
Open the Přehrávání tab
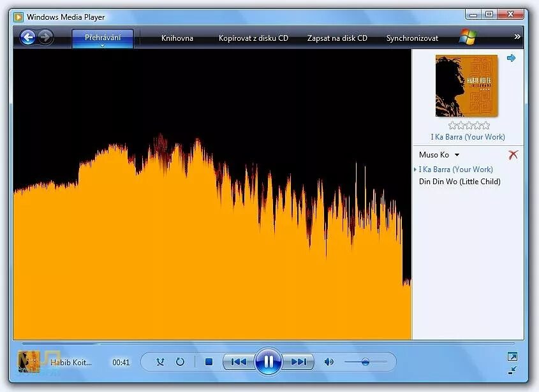click(x=103, y=37)
